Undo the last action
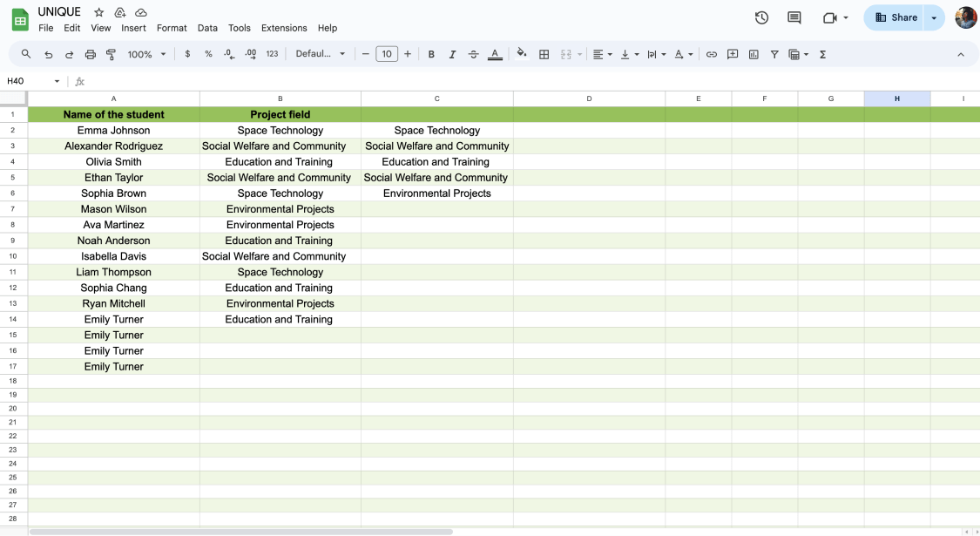Screen dimensions: 980x536 (48, 54)
